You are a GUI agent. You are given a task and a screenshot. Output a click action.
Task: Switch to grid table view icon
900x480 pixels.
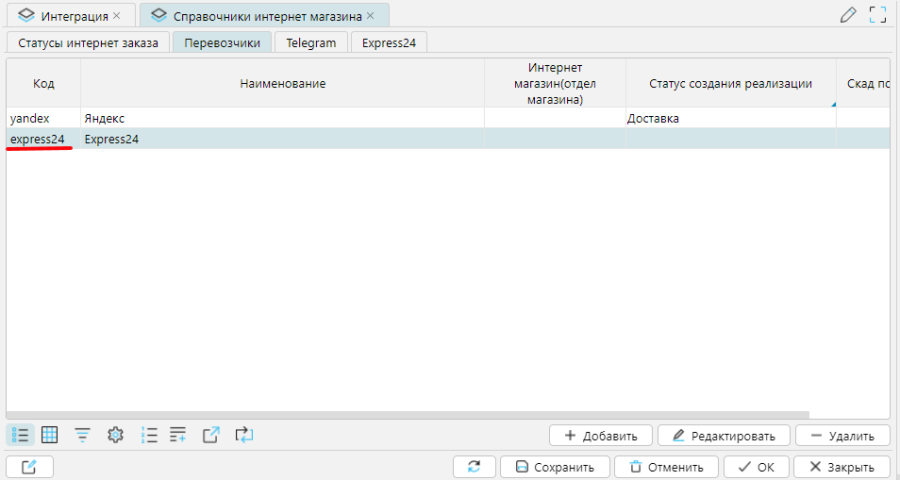point(49,435)
